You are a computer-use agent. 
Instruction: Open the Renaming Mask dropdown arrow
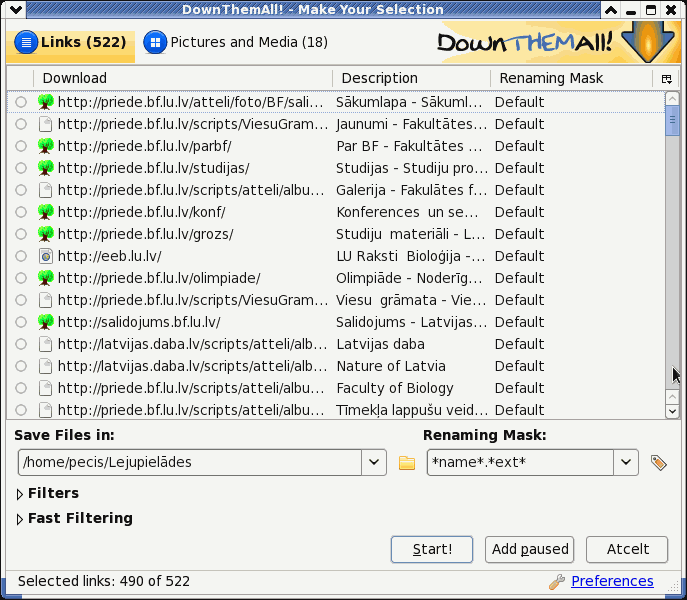tap(626, 462)
